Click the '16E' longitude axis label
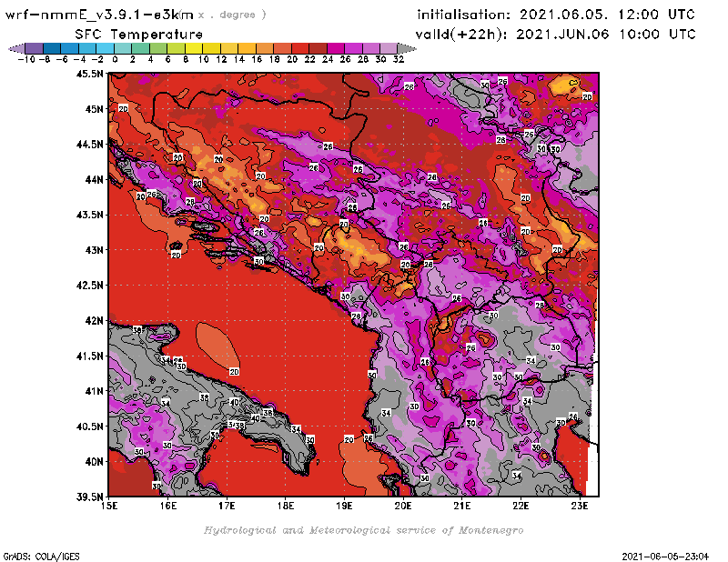This screenshot has height=562, width=728. click(168, 506)
